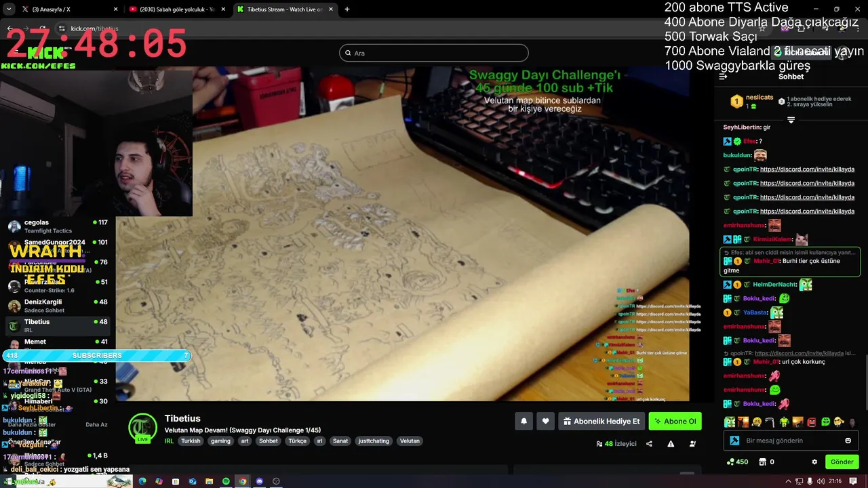This screenshot has height=488, width=868.
Task: Open Chrome from the taskbar
Action: coord(242,481)
